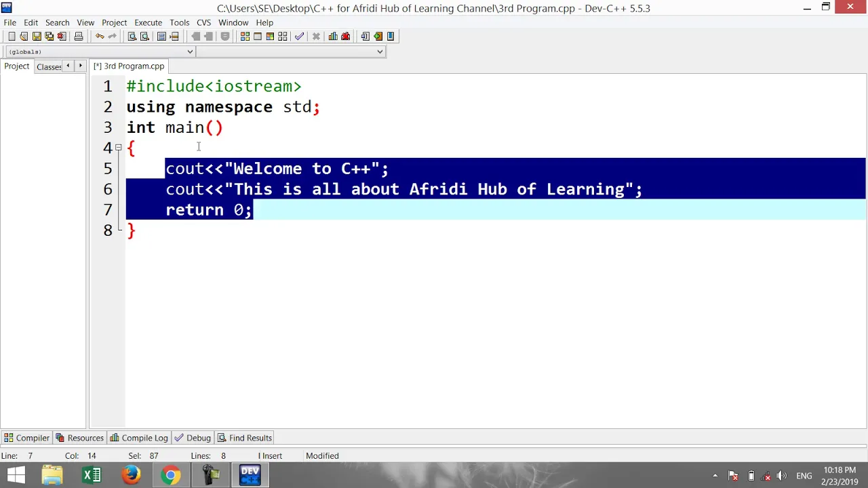Open the View menu
The height and width of the screenshot is (488, 868).
85,22
